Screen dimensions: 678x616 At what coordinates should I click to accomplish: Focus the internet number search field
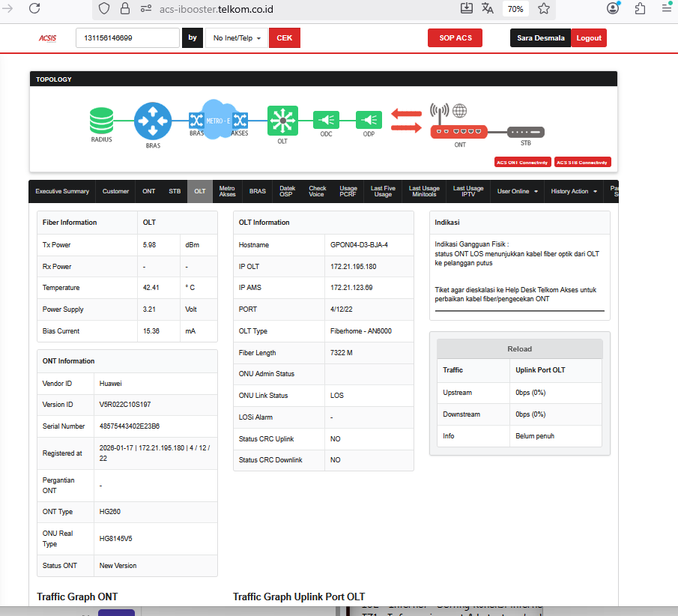[127, 38]
